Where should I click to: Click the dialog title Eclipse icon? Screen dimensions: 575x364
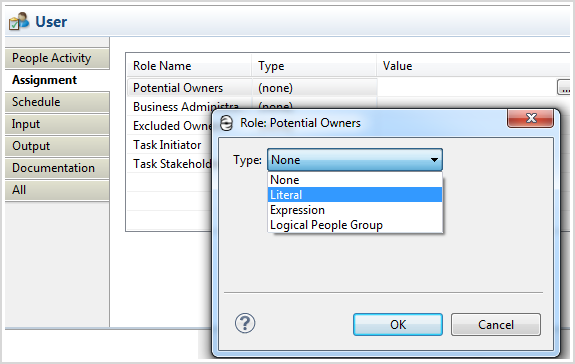pyautogui.click(x=226, y=123)
